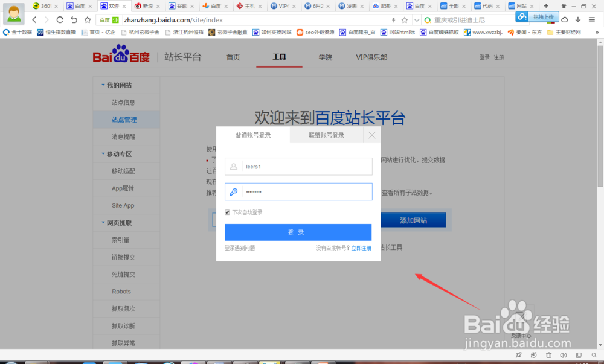Click the username field containing leers1
Viewport: 604px width, 364px height.
(298, 167)
